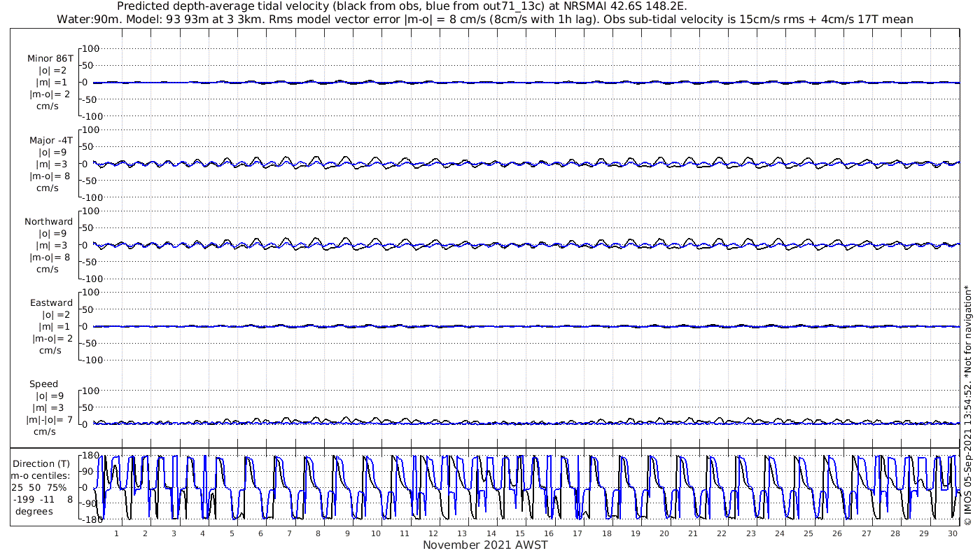The height and width of the screenshot is (560, 980).
Task: Click day '23' on the date axis
Action: (751, 533)
